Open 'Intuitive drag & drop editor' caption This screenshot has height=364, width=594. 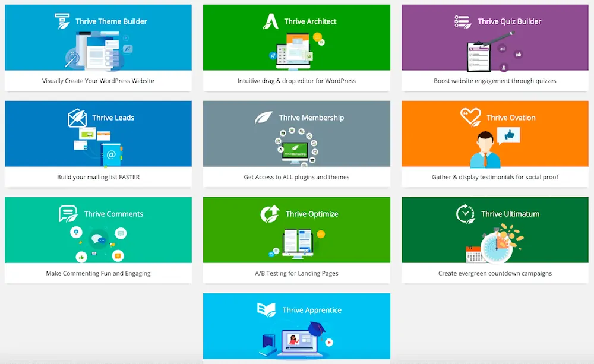(296, 81)
